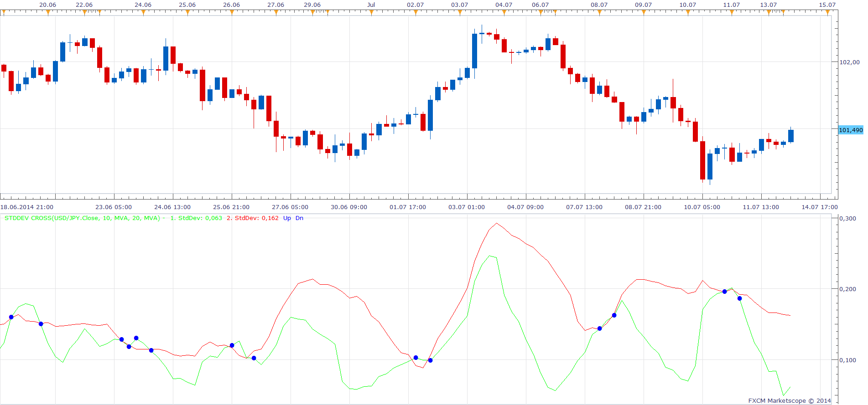Click the orange day marker at 15.07
The width and height of the screenshot is (868, 405).
click(827, 13)
